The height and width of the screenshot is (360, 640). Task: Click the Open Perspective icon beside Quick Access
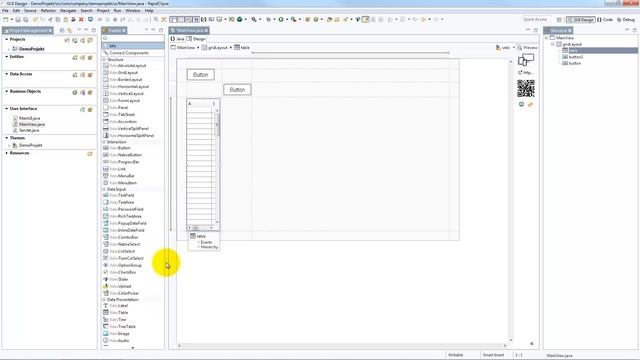(x=559, y=20)
